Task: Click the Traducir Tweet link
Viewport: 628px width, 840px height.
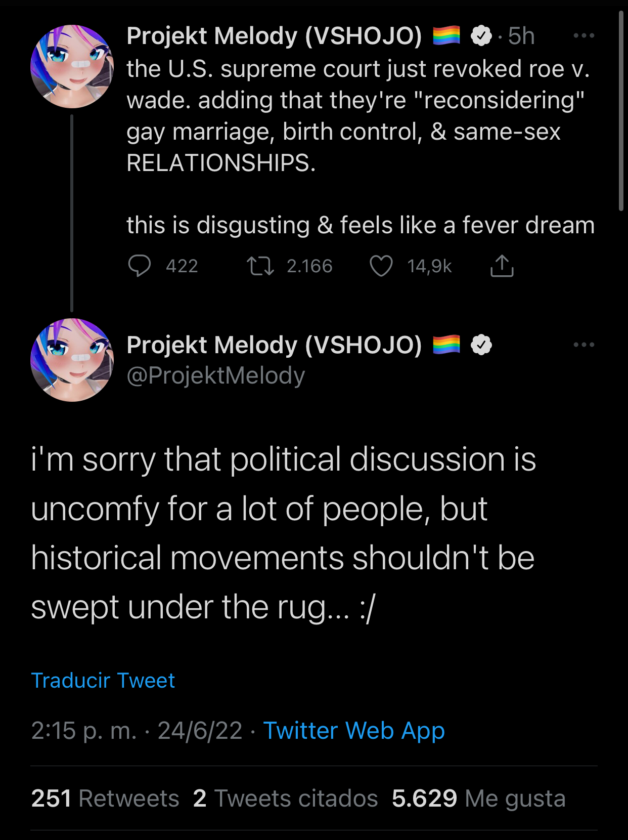Action: coord(103,681)
